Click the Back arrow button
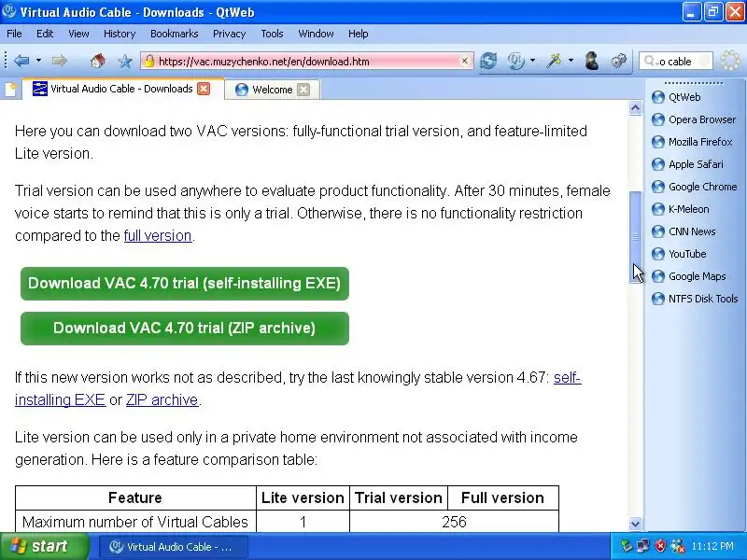Screen dimensions: 747x560 pyautogui.click(x=21, y=61)
